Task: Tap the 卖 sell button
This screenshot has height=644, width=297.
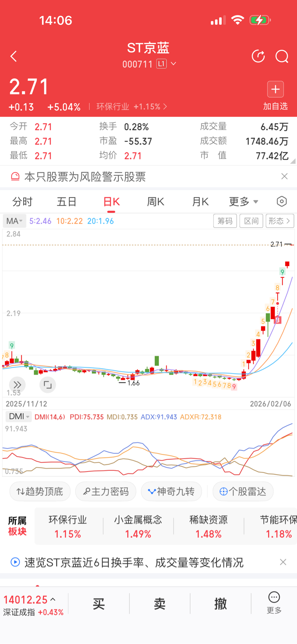Action: point(160,603)
